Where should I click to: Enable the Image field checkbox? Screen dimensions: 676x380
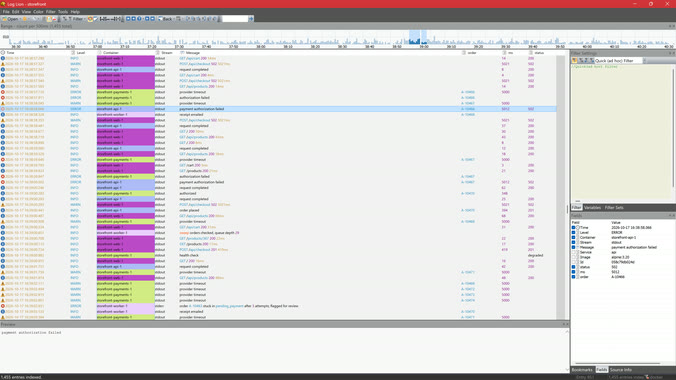tap(573, 257)
